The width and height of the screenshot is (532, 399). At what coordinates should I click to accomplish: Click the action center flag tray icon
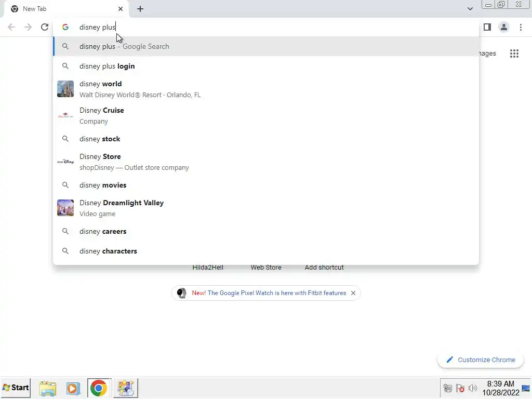[x=460, y=388]
